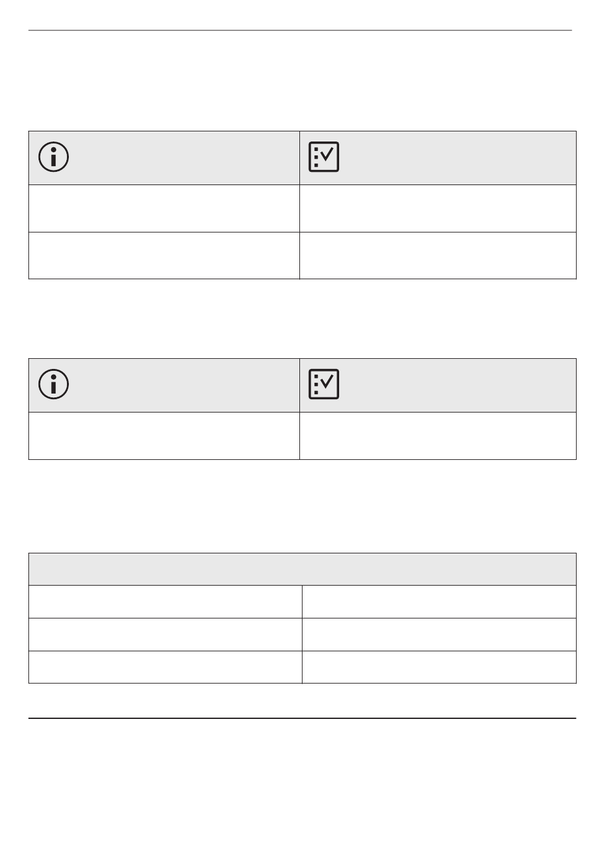Click last row cell under info column, first table
The width and height of the screenshot is (600, 868).
164,255
